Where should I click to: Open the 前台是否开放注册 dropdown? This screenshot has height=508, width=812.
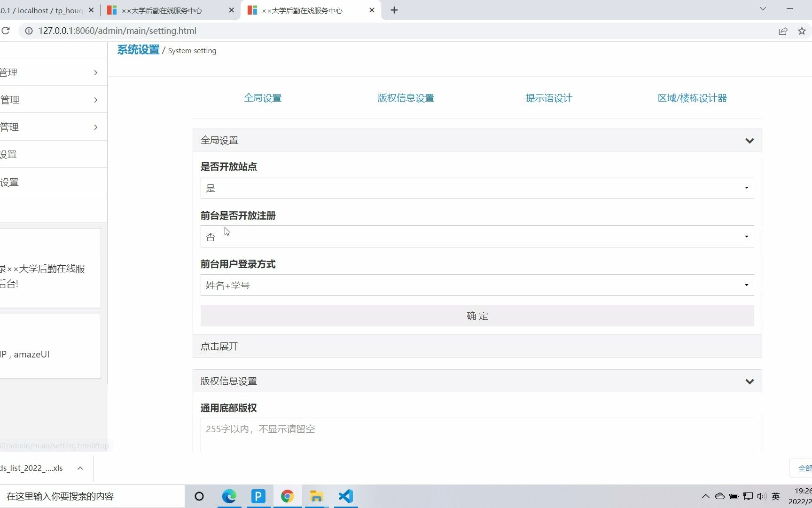click(477, 237)
